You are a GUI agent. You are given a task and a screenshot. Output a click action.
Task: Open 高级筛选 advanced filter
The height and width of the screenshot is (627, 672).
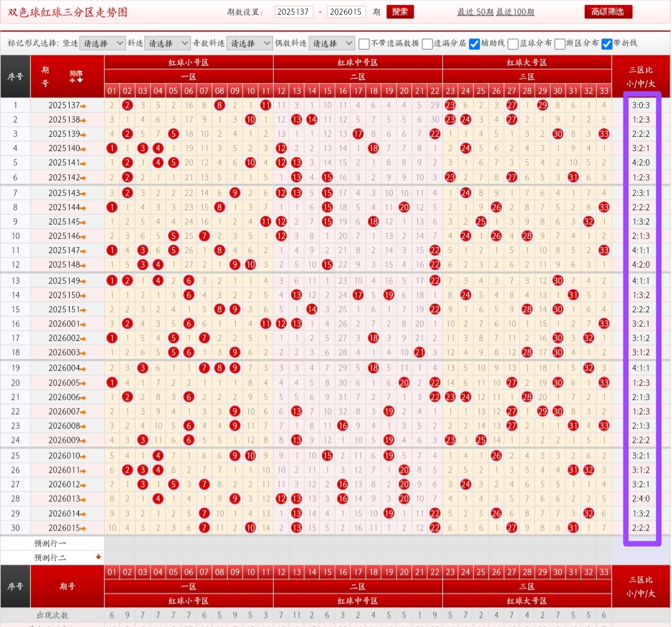tap(608, 12)
